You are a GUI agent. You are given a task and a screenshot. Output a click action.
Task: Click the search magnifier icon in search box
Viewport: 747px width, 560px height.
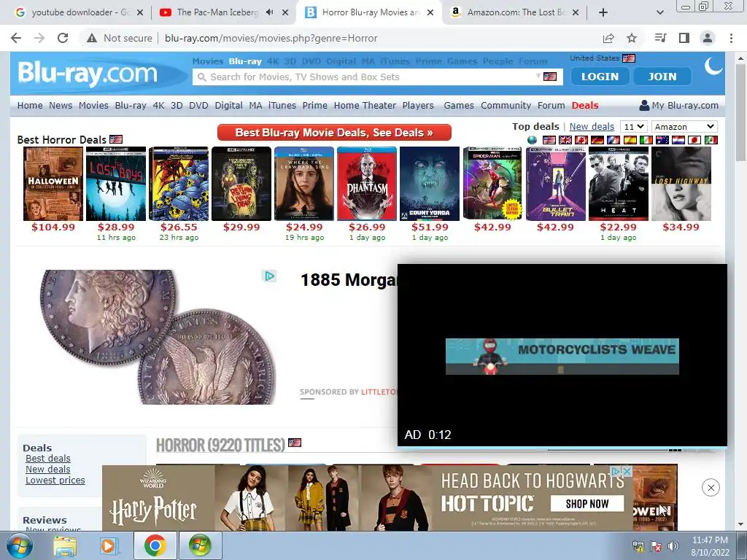(x=201, y=77)
